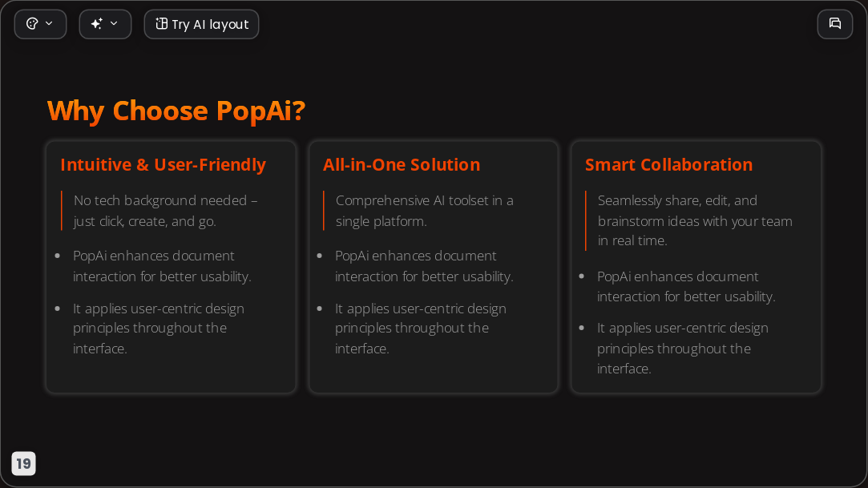
Task: Click the 'No tech background needed' quote text
Action: (166, 210)
